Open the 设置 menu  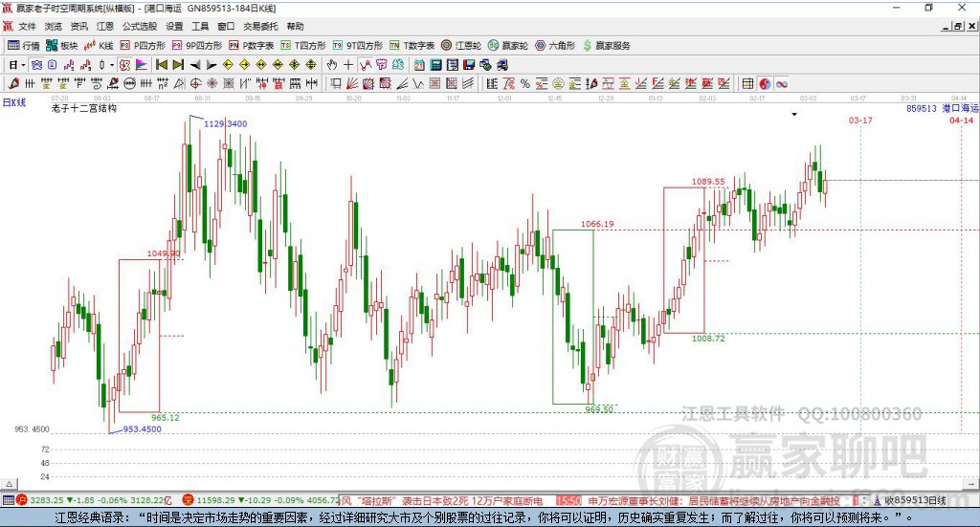tap(174, 26)
